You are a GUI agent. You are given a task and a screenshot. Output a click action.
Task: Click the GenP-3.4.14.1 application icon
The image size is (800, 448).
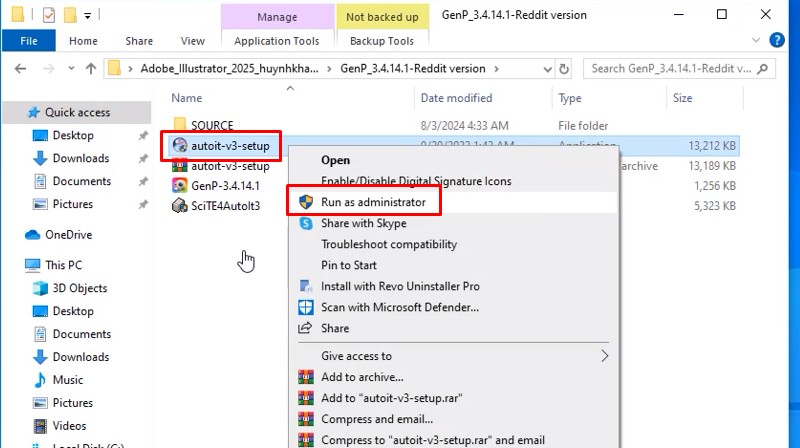[179, 185]
